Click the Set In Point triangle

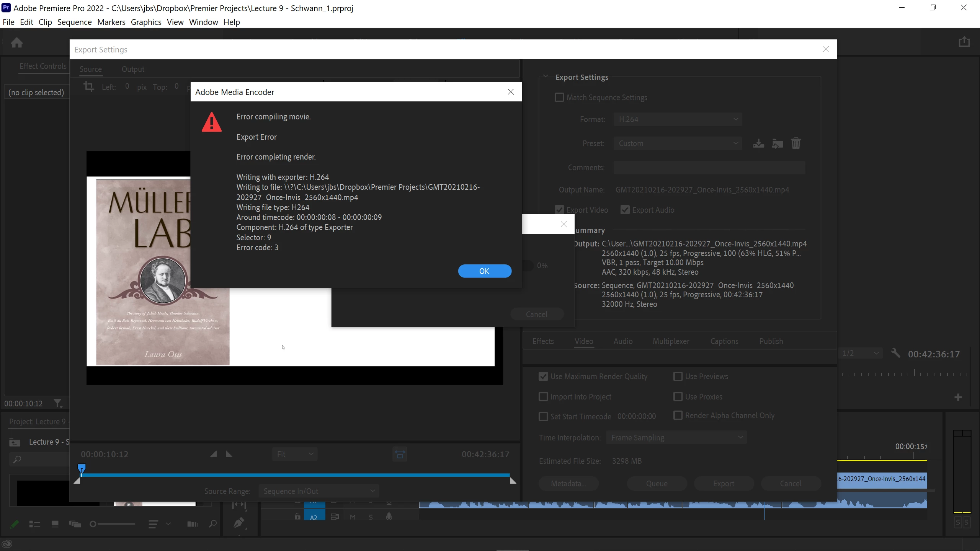pos(214,454)
